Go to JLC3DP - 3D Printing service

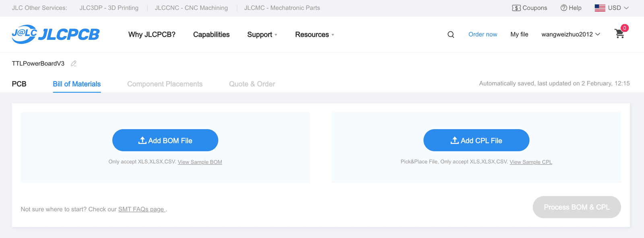(x=109, y=8)
